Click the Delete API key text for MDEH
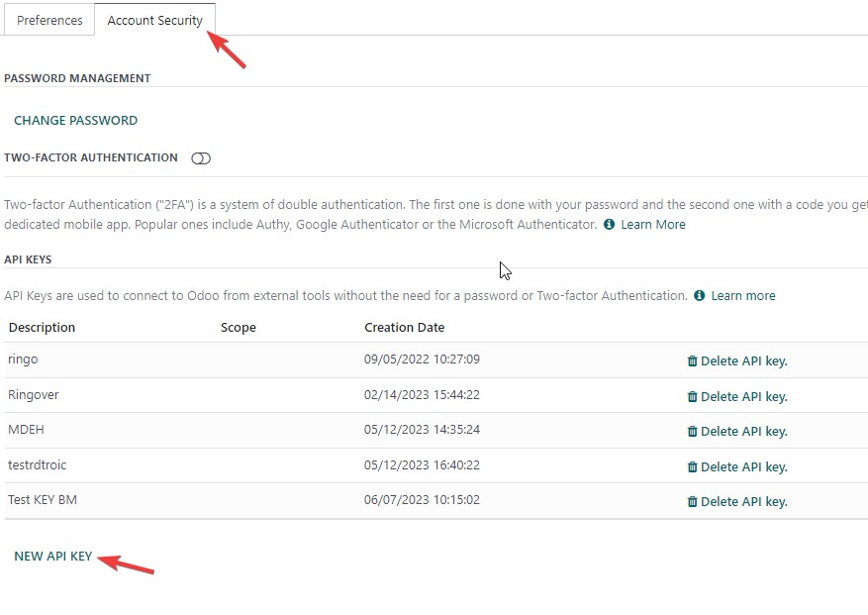 (x=744, y=432)
